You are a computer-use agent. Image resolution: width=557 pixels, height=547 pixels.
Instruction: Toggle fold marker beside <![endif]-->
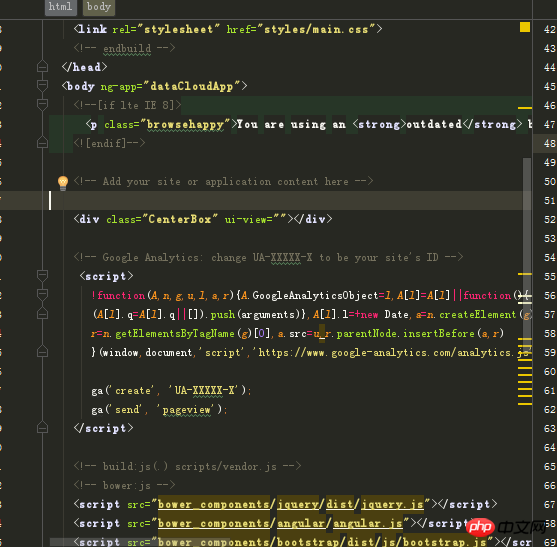pos(42,142)
